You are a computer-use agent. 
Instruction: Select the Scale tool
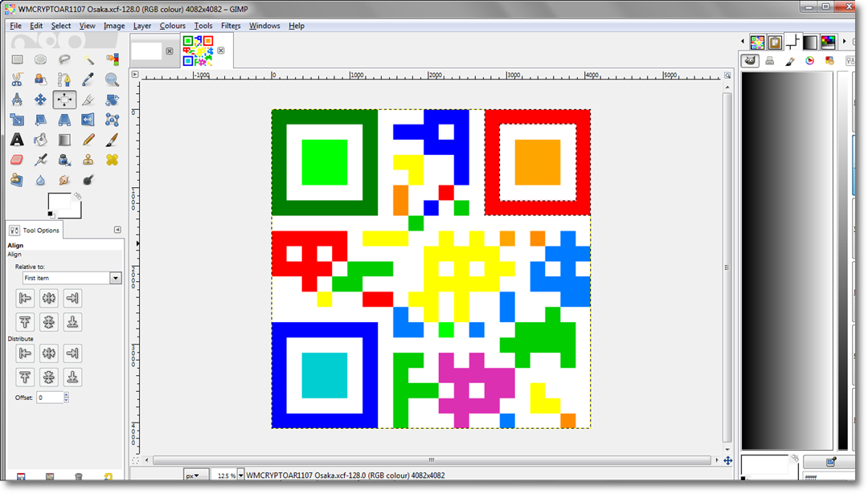click(x=17, y=120)
